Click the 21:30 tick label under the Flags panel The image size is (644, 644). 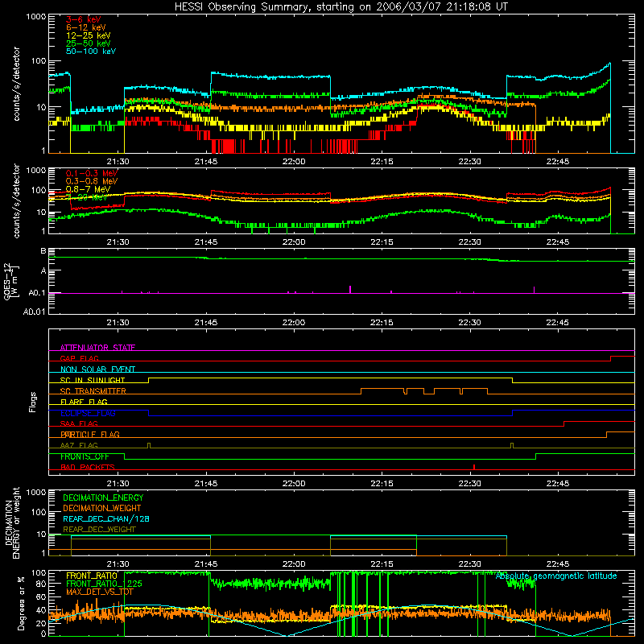(x=118, y=484)
